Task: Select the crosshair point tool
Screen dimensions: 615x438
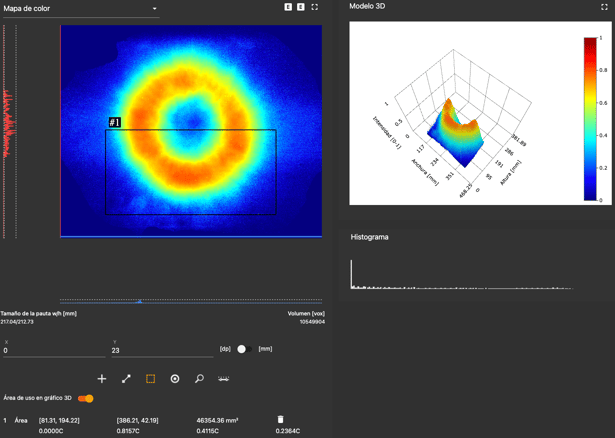Action: [x=102, y=379]
